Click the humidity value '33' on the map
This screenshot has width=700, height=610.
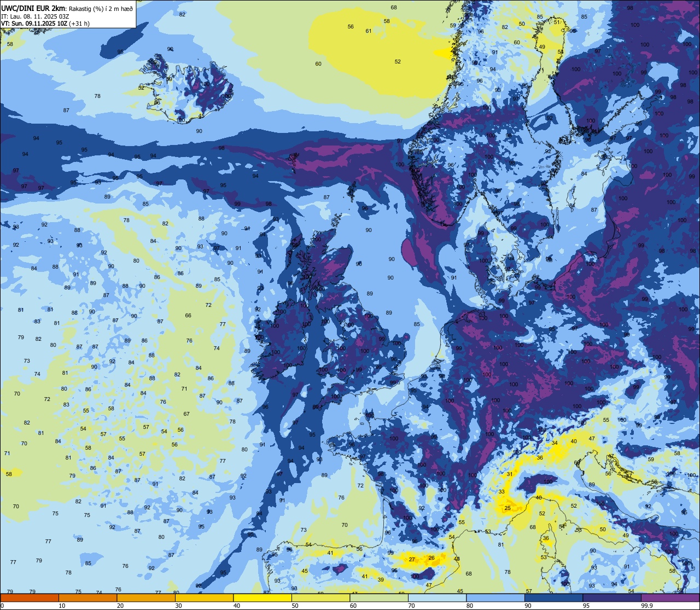tap(501, 492)
